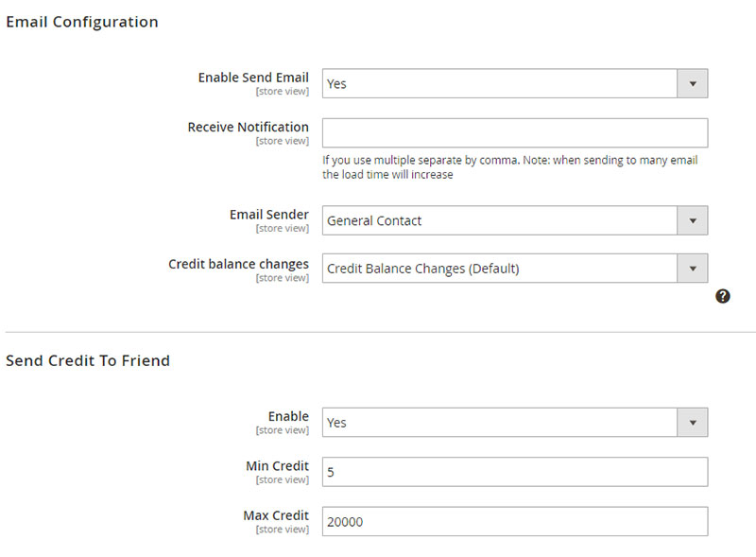Viewport: 756px width, 557px height.
Task: Click the Credit balance changes label
Action: [x=238, y=264]
